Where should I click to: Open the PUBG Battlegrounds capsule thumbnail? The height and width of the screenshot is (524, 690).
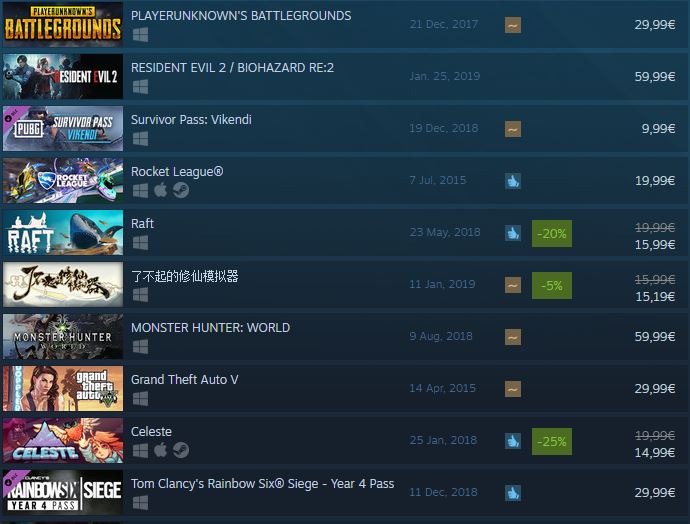(63, 24)
